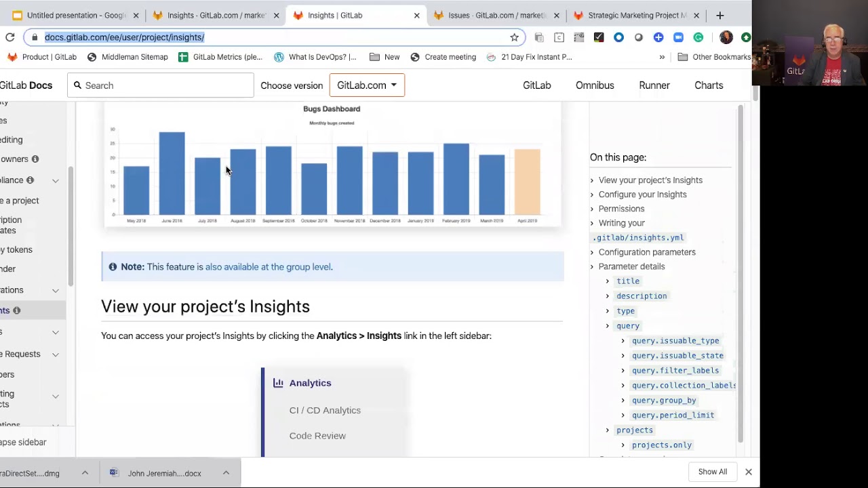Switch to the 'Issues · GitLab.com' tab
The height and width of the screenshot is (488, 868).
497,15
